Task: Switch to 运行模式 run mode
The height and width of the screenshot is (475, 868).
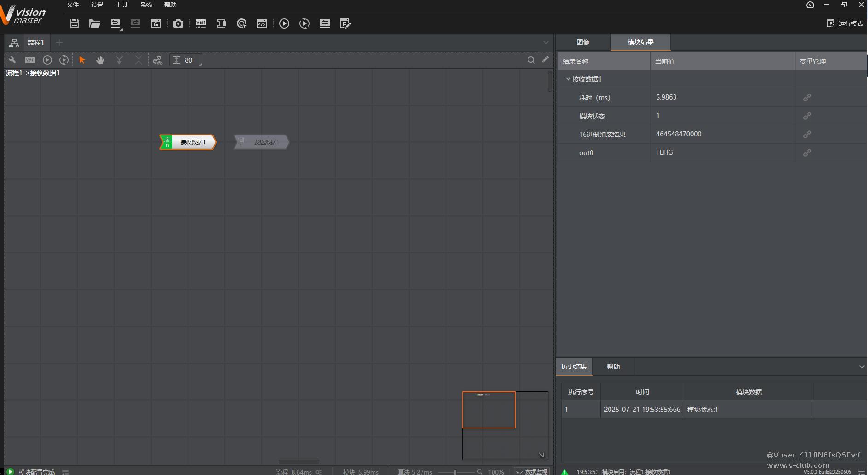Action: (x=845, y=23)
